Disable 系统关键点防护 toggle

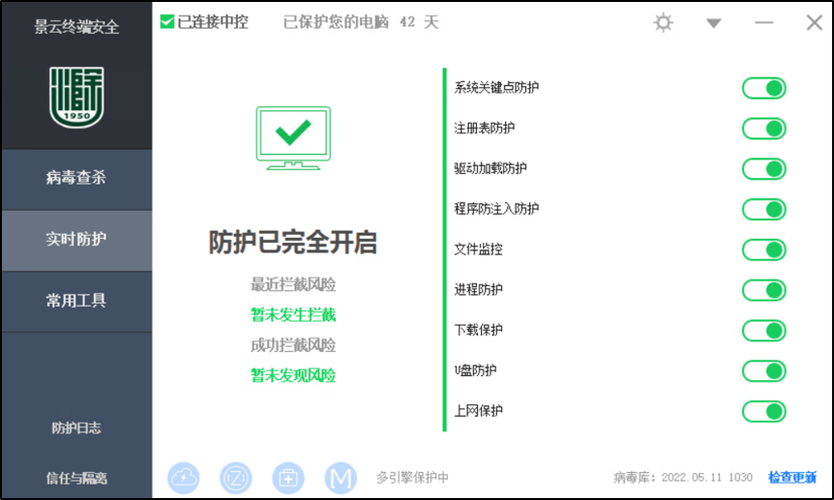(764, 88)
